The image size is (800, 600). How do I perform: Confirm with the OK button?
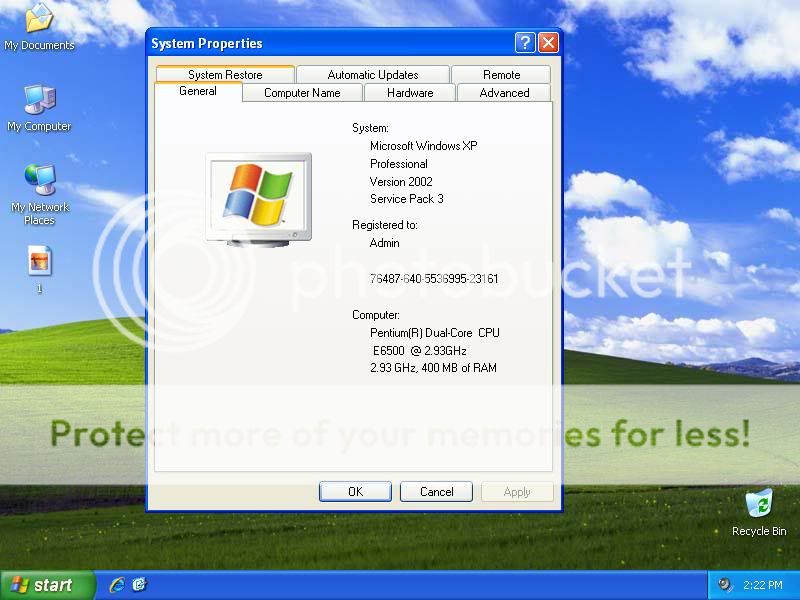click(355, 491)
